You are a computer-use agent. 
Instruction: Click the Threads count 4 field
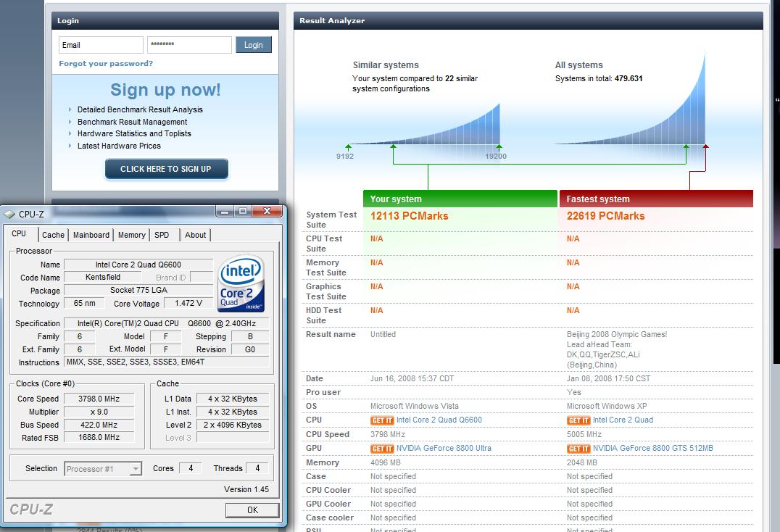[x=257, y=468]
